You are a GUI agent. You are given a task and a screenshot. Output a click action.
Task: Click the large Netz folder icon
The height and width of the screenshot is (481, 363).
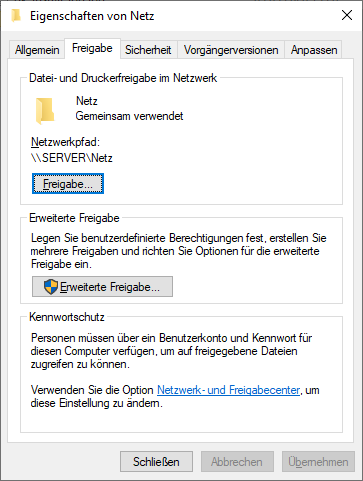click(x=45, y=111)
